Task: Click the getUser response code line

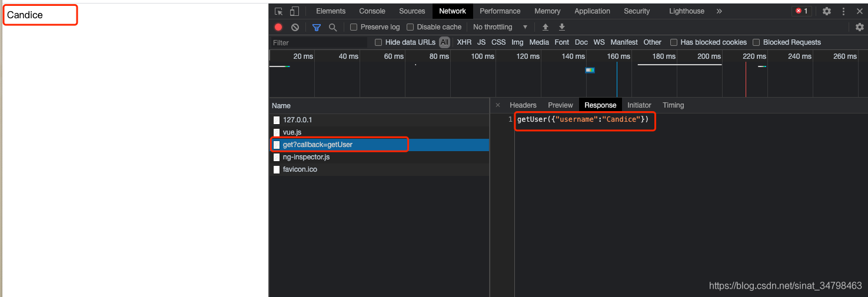Action: [583, 119]
